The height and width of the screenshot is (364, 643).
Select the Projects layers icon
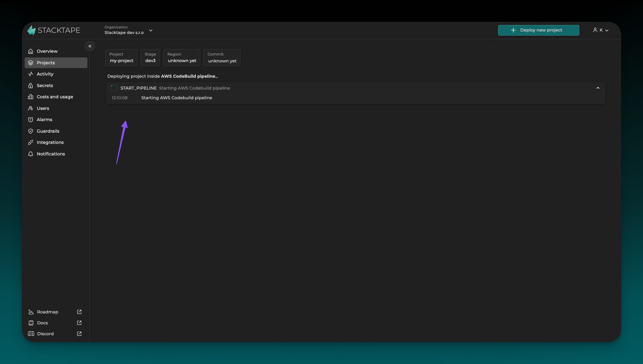31,63
